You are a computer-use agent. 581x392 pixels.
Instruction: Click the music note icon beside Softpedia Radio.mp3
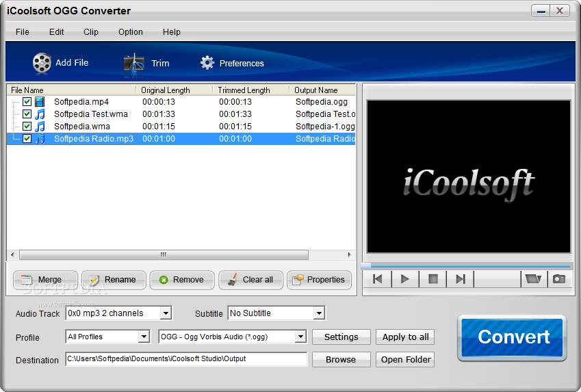pyautogui.click(x=40, y=139)
